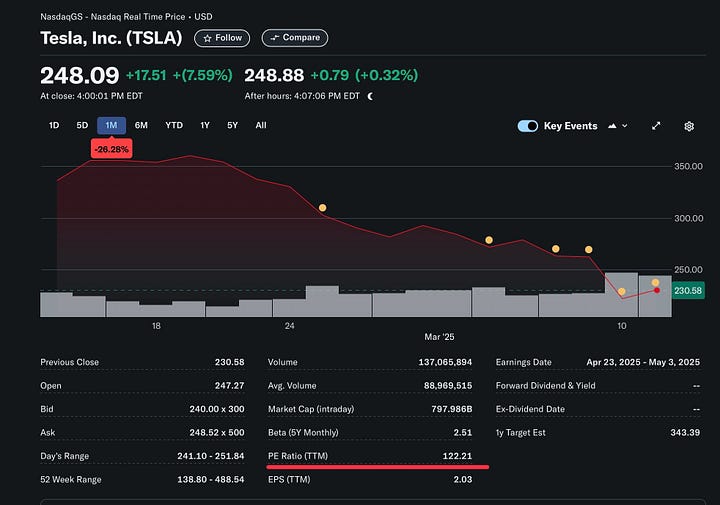
Task: Click the Open value 247.27
Action: pyautogui.click(x=230, y=386)
